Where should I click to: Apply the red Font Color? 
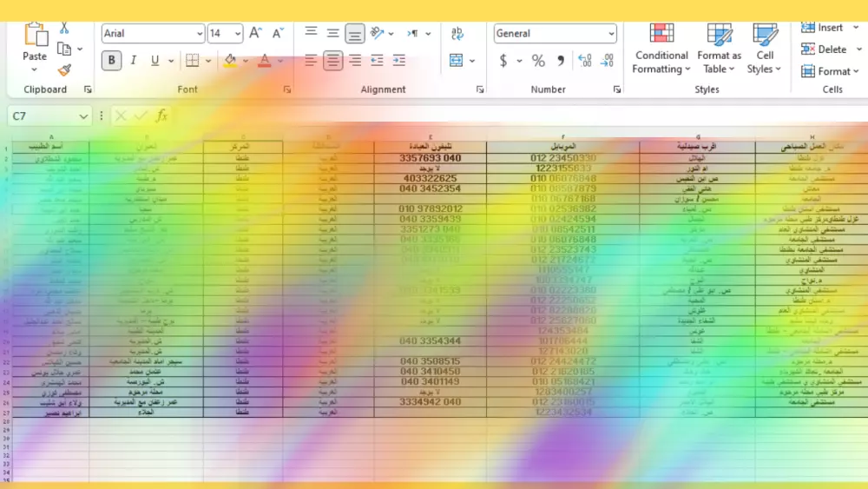[x=265, y=60]
